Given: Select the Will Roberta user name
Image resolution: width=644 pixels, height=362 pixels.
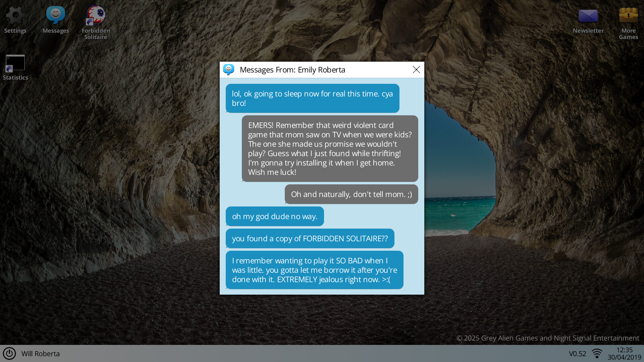Looking at the screenshot, I should point(40,354).
